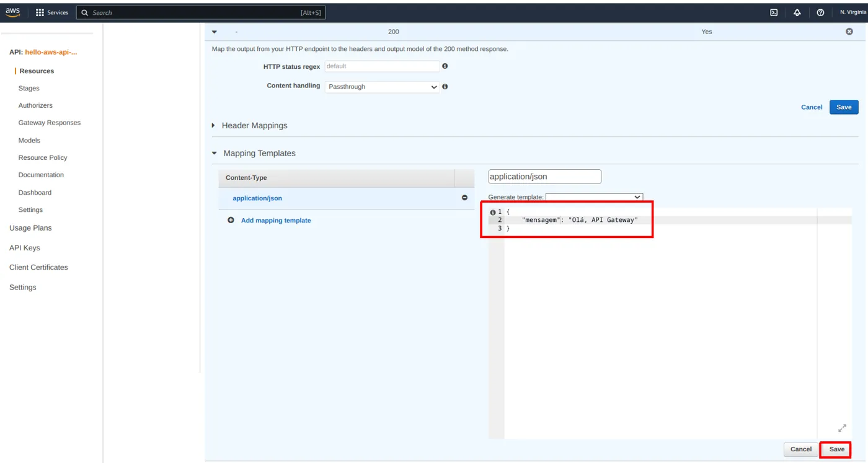Open Settings below Client Certificates
The image size is (868, 463).
23,287
